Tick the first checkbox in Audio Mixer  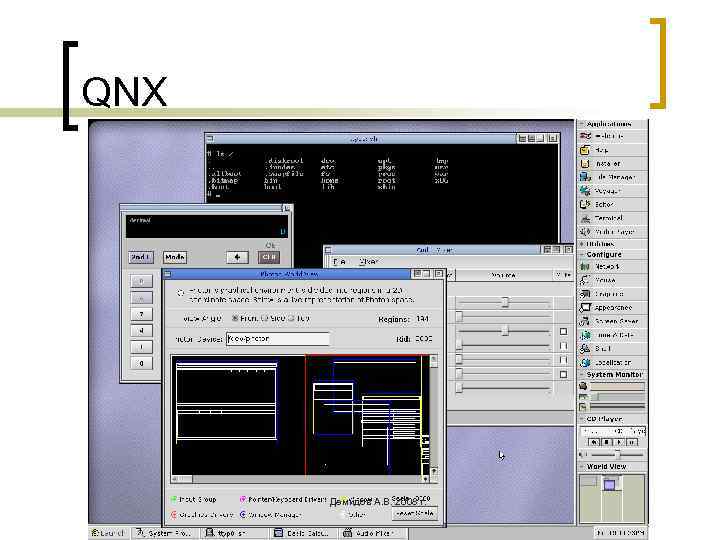tap(563, 332)
